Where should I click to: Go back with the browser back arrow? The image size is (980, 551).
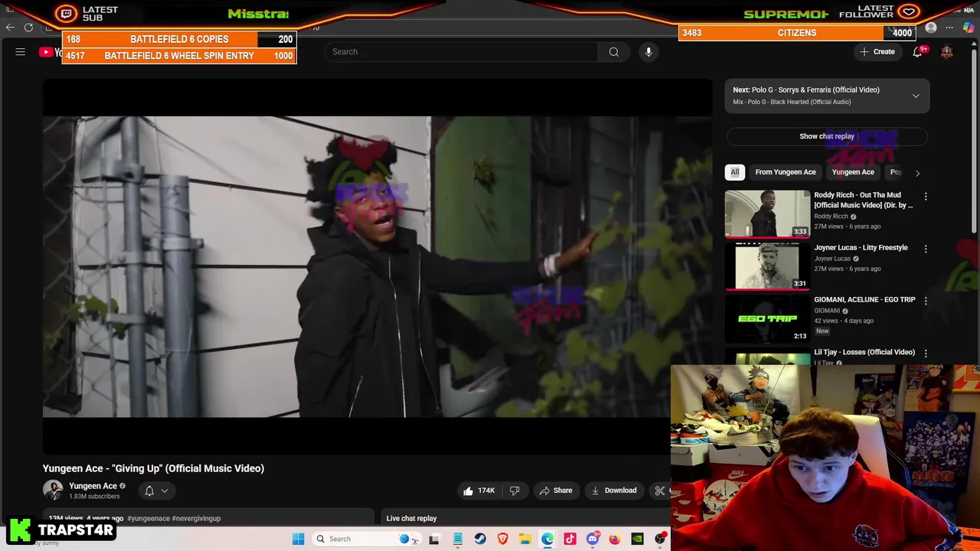9,28
